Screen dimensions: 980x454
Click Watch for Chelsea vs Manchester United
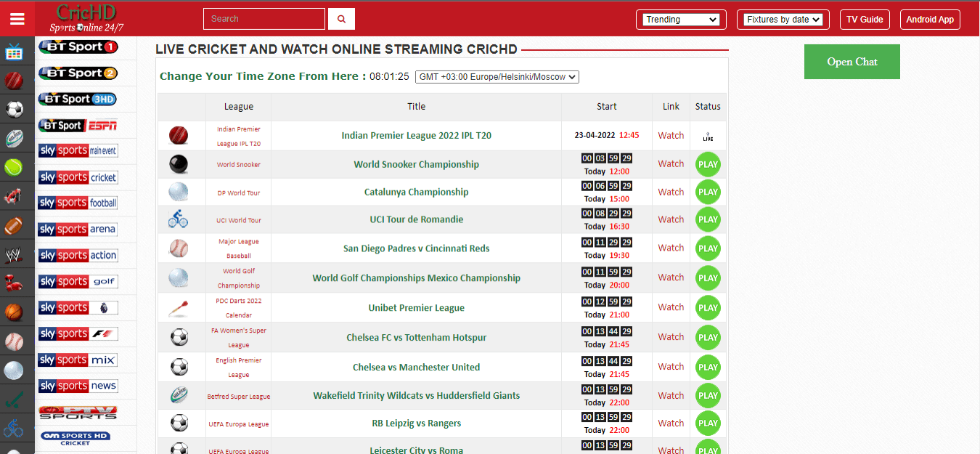pos(671,366)
